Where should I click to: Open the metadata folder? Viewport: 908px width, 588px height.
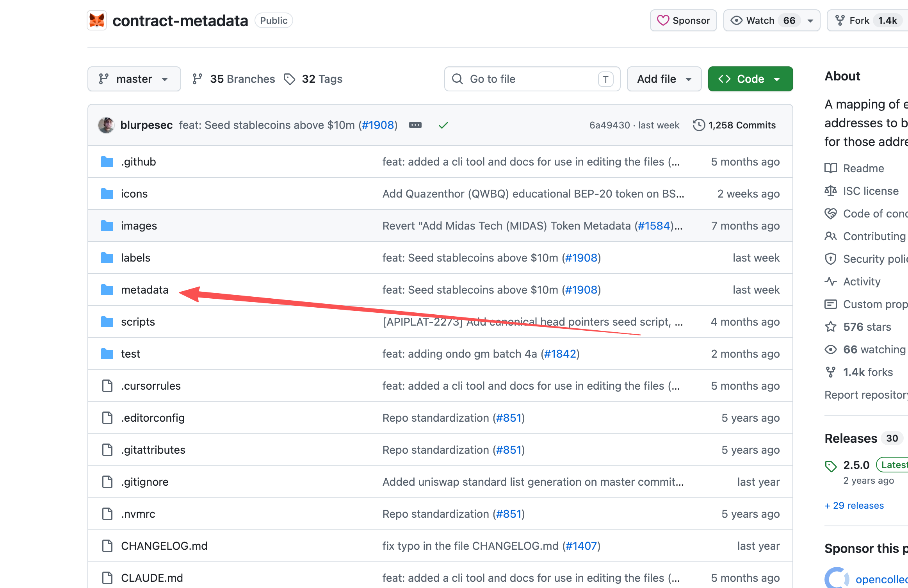point(144,290)
